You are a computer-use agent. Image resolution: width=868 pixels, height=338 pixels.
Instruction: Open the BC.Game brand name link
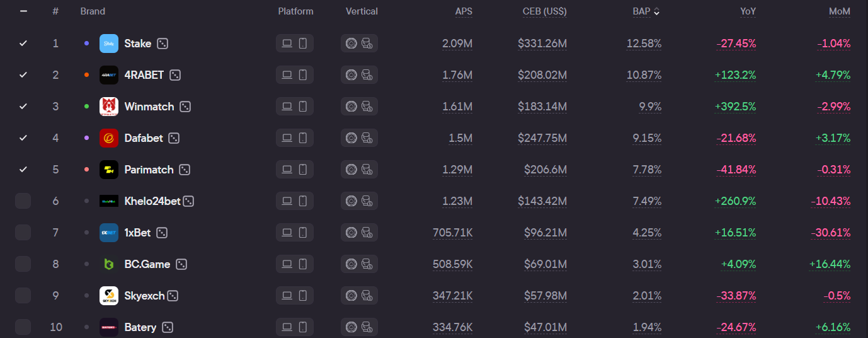(147, 264)
